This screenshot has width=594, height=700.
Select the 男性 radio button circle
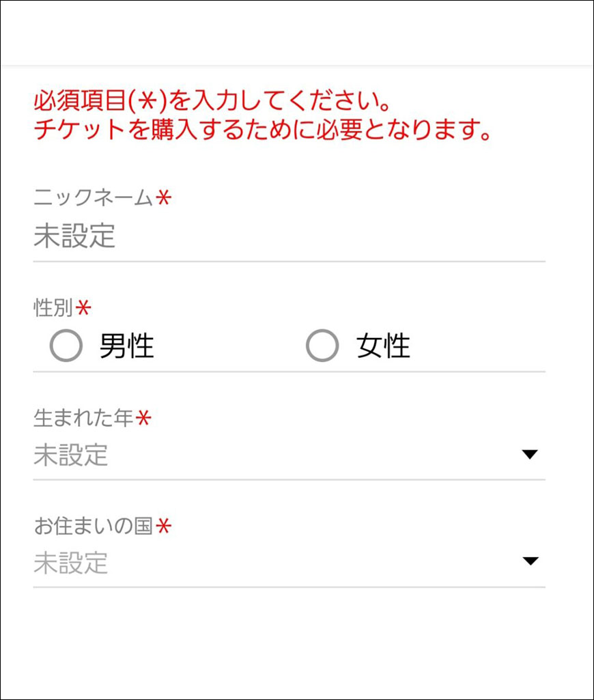pos(66,346)
